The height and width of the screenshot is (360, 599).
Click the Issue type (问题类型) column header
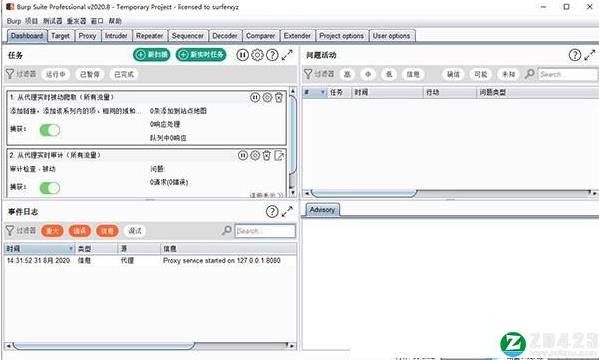point(537,92)
